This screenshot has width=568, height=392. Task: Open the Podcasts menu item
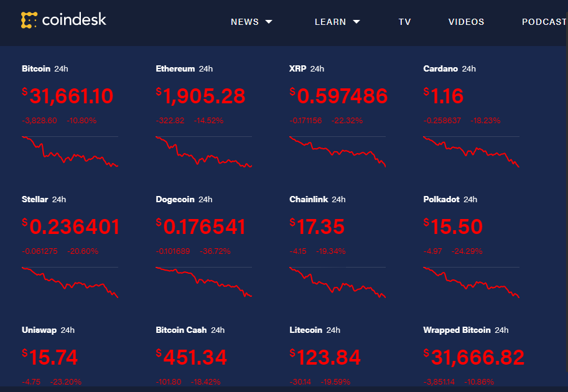point(544,22)
